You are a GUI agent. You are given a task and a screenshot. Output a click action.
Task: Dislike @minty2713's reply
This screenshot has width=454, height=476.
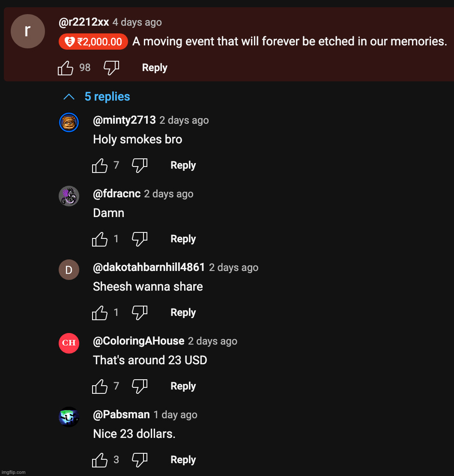click(x=140, y=165)
